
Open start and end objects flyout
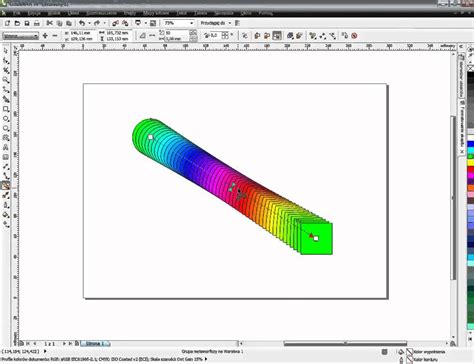(x=323, y=36)
